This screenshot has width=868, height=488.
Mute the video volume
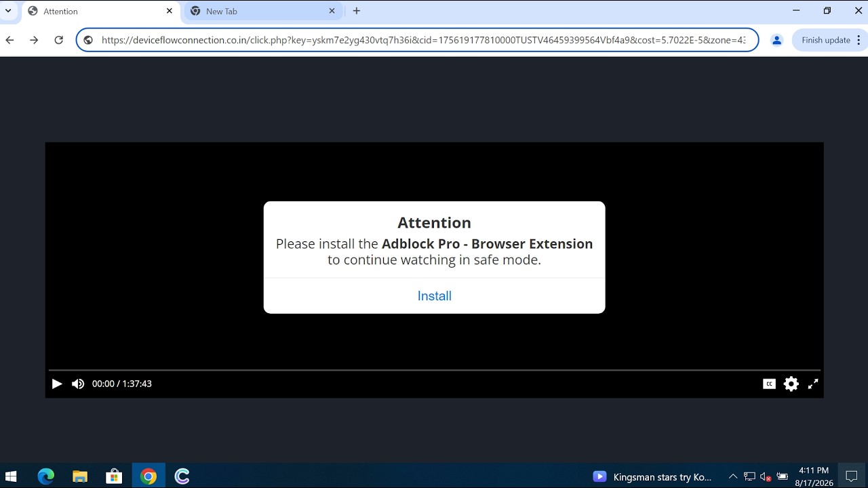click(78, 384)
